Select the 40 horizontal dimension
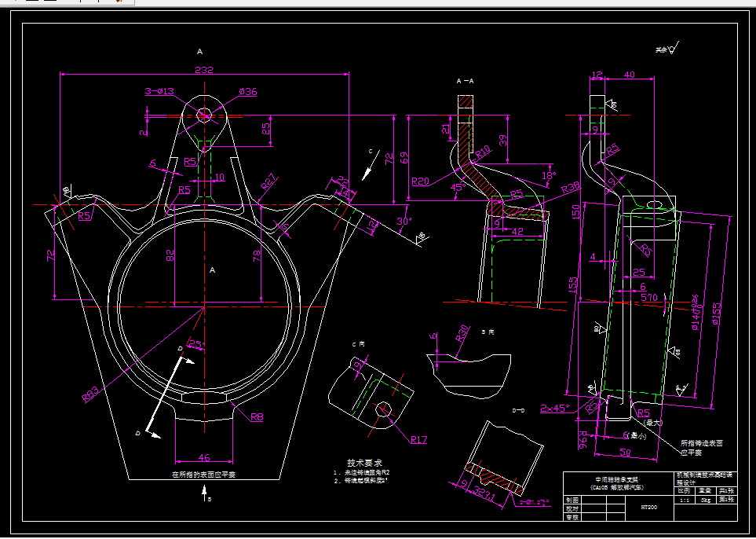Viewport: 756px width, 539px height. tap(629, 75)
